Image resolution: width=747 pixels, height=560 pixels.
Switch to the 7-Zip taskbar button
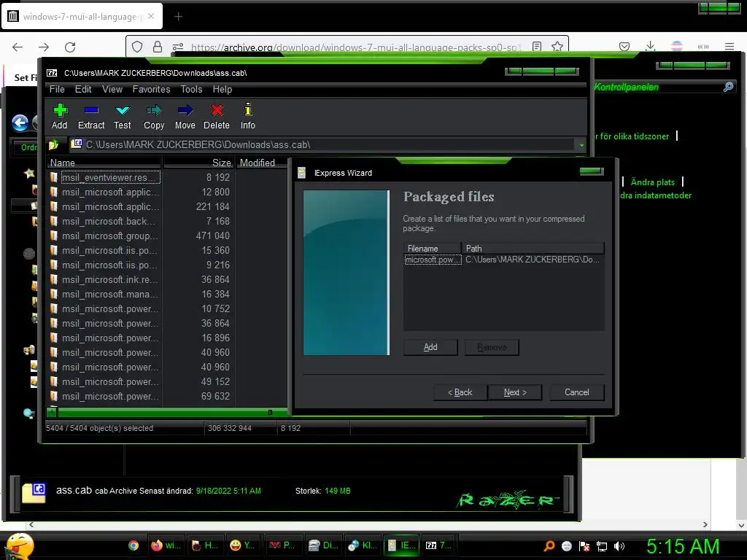pos(438,545)
